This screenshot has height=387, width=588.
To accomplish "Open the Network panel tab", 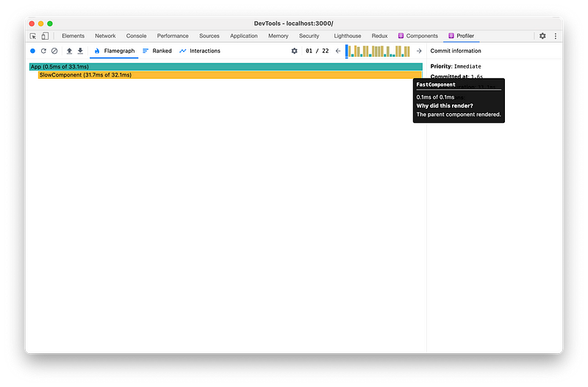I will click(x=105, y=36).
